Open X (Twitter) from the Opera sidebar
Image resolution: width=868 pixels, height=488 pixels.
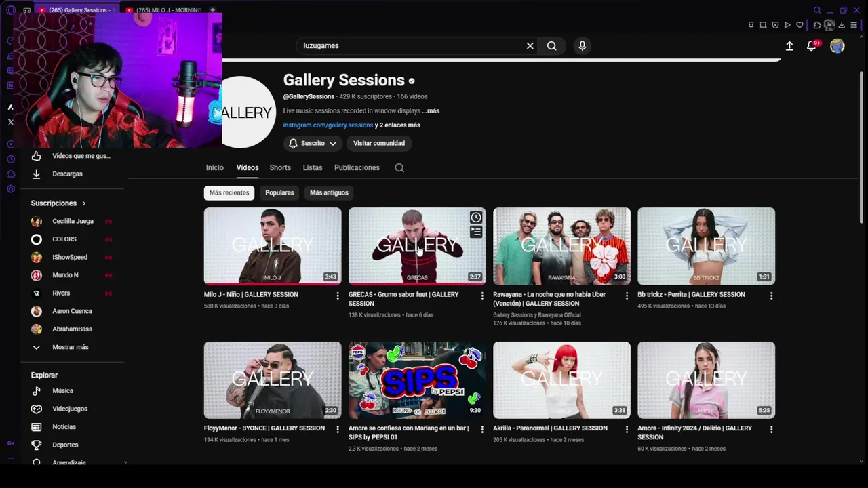(x=11, y=123)
